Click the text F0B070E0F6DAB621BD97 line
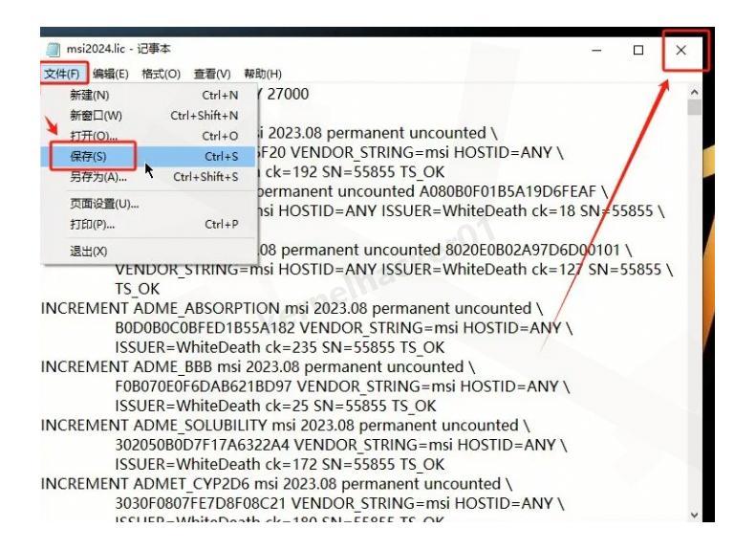756x550 pixels. 342,386
